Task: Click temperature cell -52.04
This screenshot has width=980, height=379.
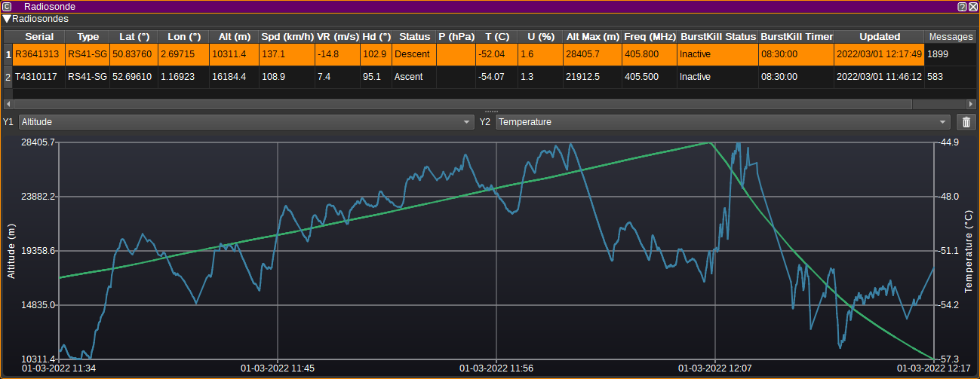Action: [x=496, y=54]
